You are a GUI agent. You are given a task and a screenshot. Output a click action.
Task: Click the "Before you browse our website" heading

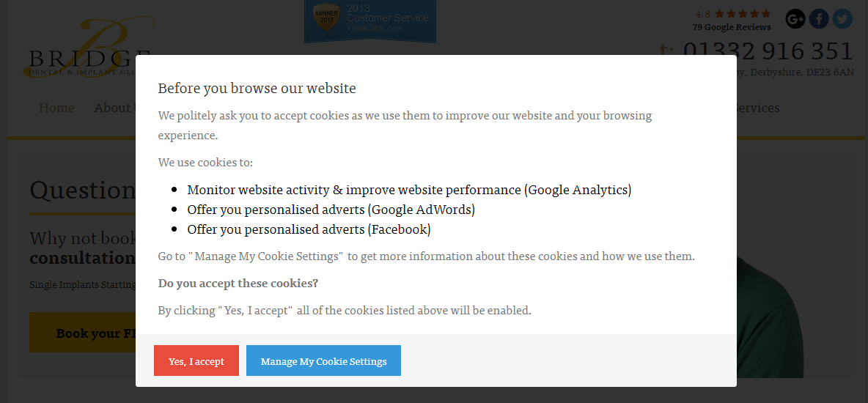pyautogui.click(x=257, y=89)
